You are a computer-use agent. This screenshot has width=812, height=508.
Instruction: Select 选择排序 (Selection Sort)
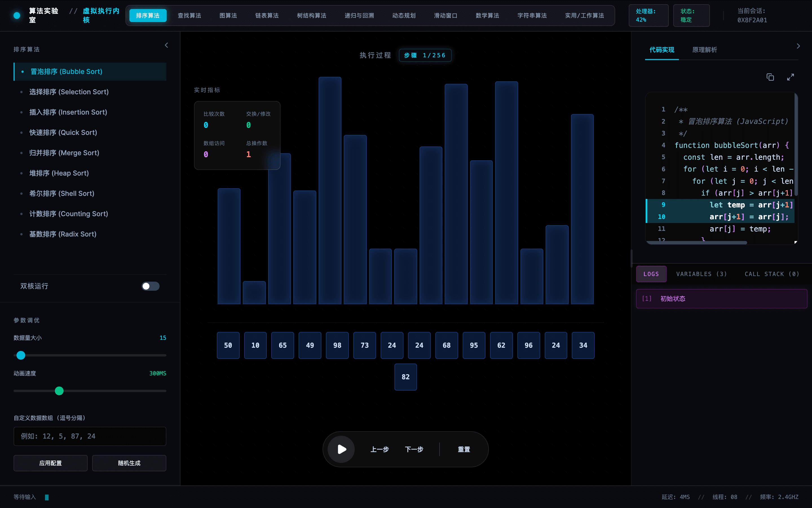click(x=90, y=92)
